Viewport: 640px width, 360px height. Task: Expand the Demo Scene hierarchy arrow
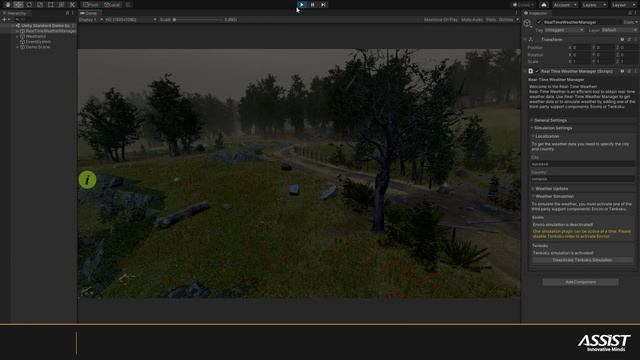coord(17,47)
